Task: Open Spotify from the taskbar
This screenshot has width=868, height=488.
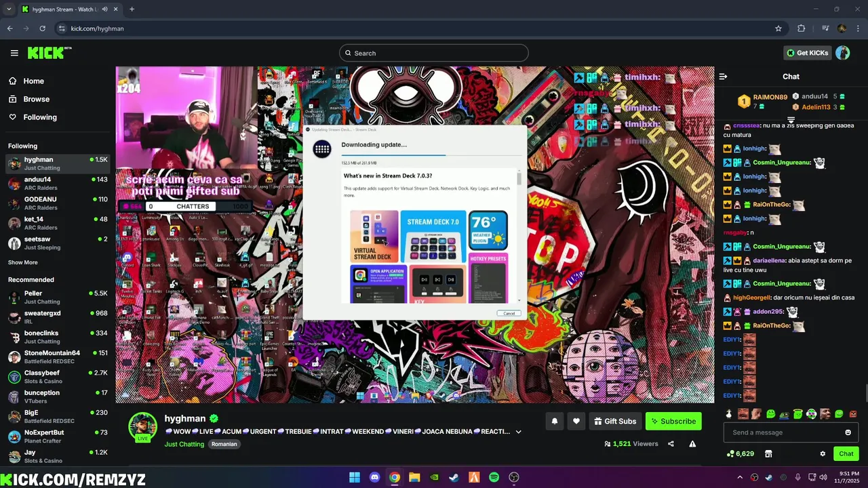Action: (494, 477)
